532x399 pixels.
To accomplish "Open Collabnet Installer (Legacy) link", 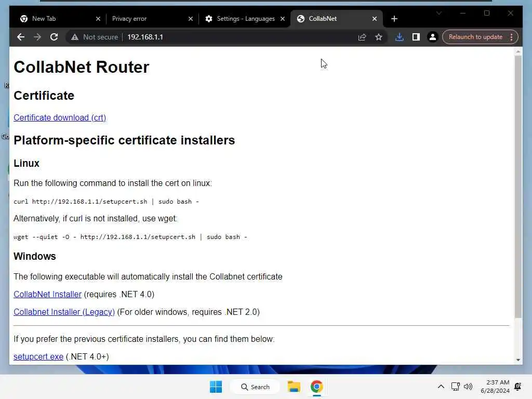I will pos(64,312).
